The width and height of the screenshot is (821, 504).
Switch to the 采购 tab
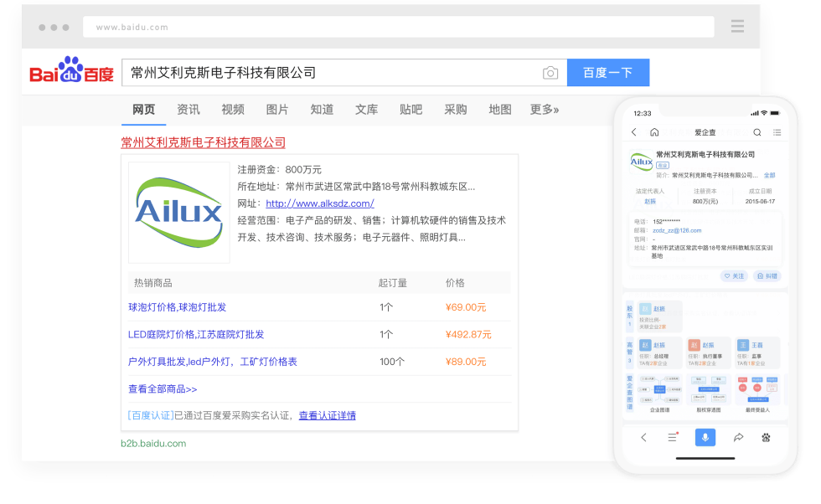tap(455, 110)
